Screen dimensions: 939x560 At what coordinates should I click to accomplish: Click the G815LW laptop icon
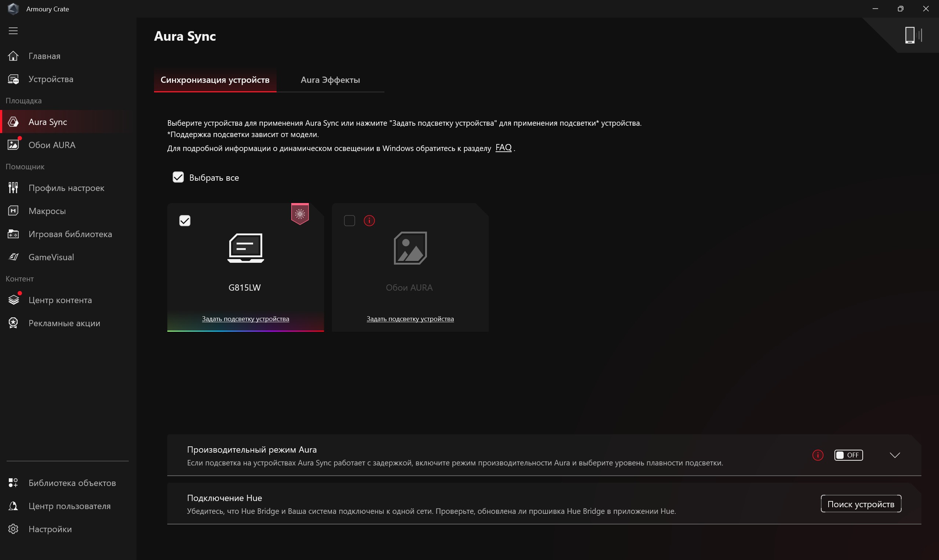pos(245,248)
